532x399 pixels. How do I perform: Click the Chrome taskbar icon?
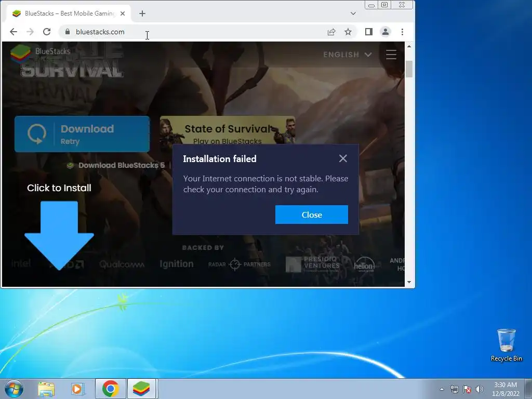(x=110, y=389)
